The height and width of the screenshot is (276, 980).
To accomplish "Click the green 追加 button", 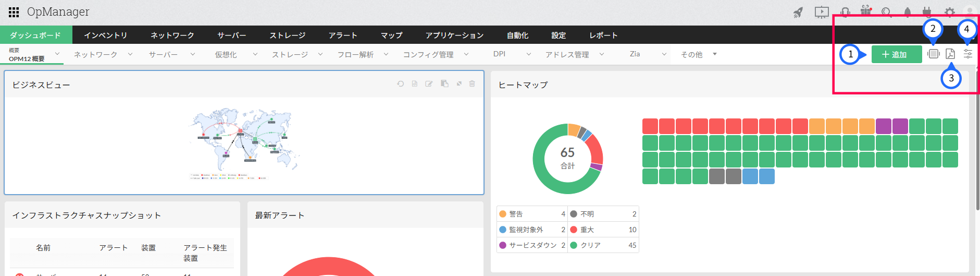I will click(x=896, y=54).
